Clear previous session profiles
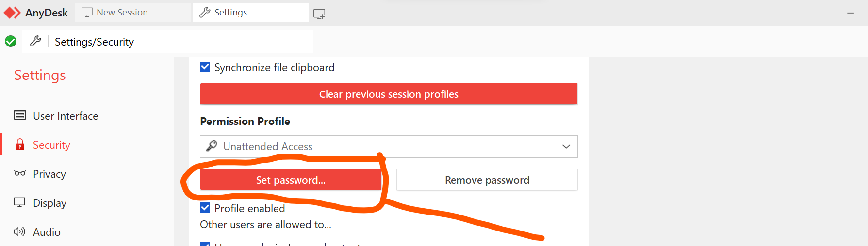Image resolution: width=868 pixels, height=246 pixels. [388, 94]
